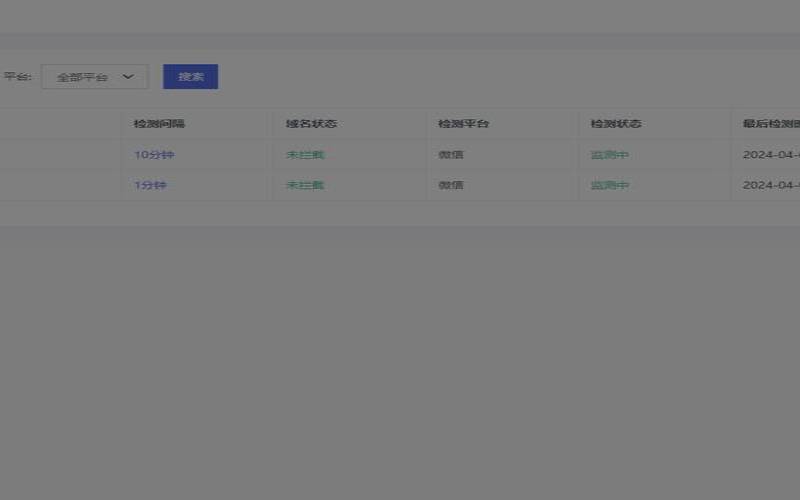Click the empty area below the table
The image size is (800, 500).
400,350
